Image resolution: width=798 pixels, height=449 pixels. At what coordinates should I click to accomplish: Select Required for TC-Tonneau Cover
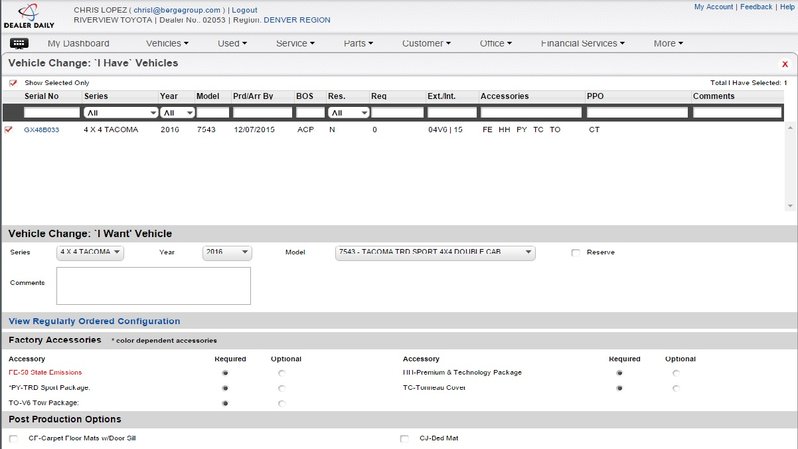(x=619, y=388)
